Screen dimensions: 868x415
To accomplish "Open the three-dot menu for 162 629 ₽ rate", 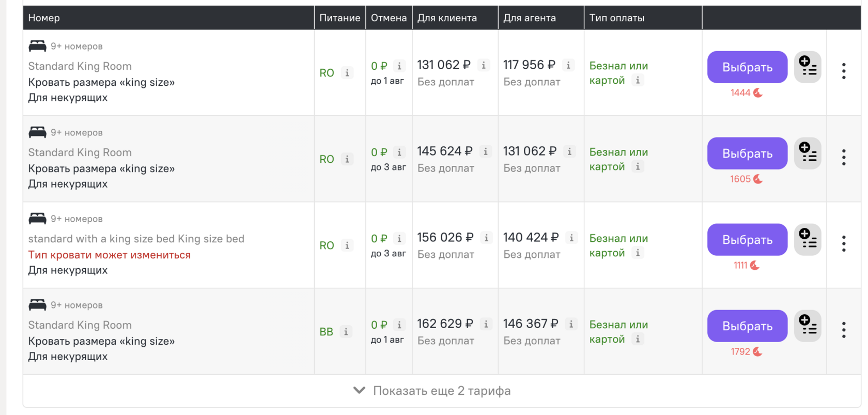I will 844,330.
